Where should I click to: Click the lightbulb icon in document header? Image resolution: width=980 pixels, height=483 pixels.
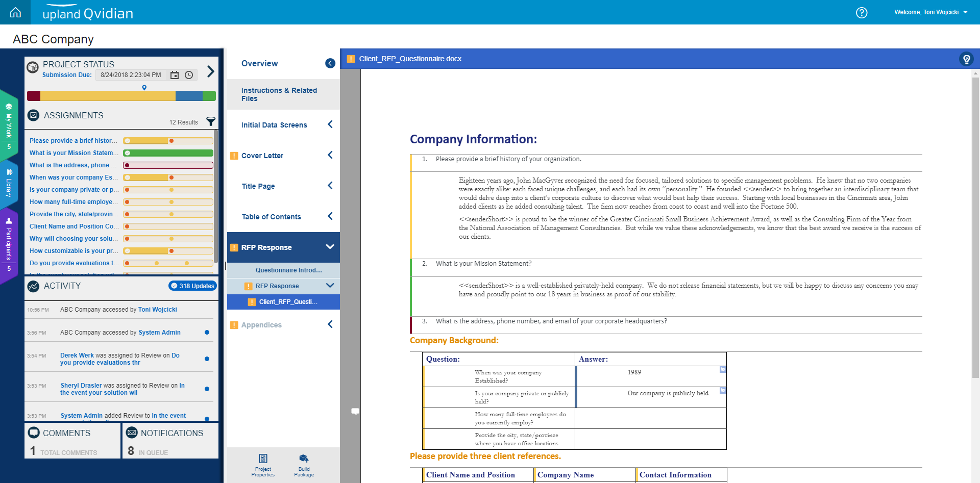pos(966,59)
